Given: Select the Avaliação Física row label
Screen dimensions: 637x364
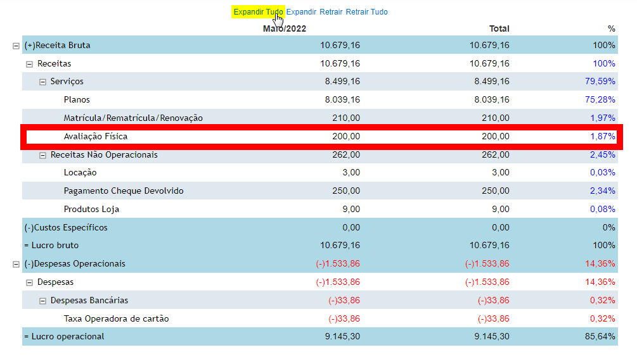Looking at the screenshot, I should (96, 137).
